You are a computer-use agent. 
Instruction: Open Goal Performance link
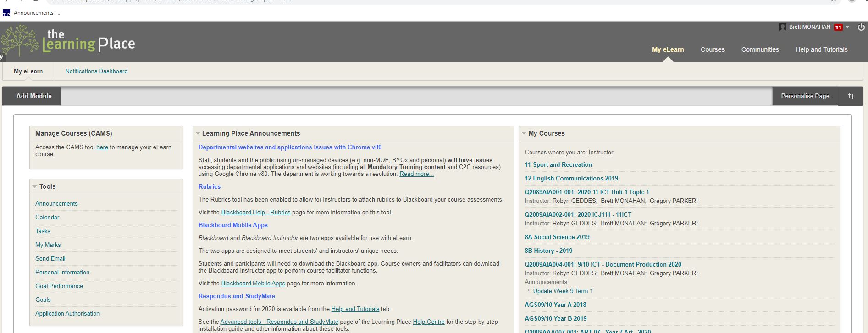[59, 286]
